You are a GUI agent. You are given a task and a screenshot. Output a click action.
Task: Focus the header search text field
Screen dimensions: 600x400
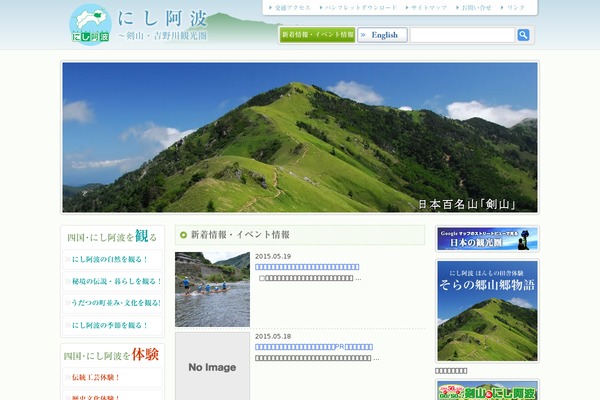(462, 35)
